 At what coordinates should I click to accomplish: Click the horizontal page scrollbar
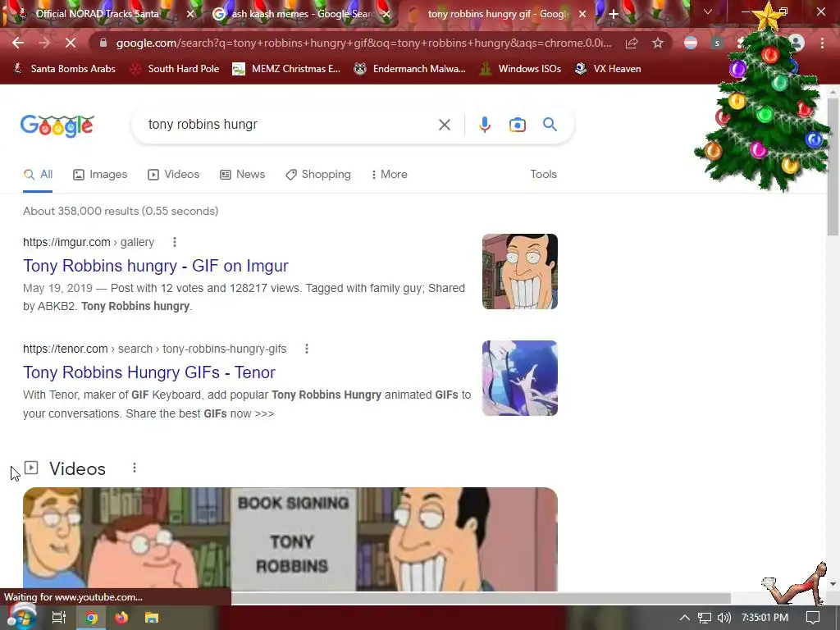tap(481, 598)
